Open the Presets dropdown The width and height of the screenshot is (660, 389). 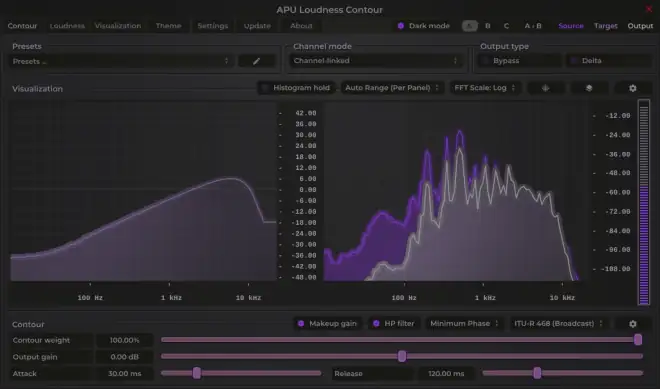point(121,61)
